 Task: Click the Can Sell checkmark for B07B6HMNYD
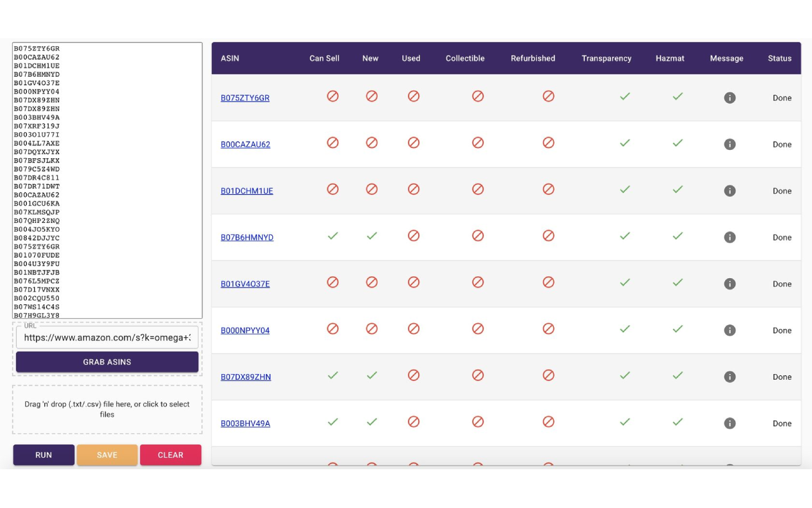click(x=332, y=236)
